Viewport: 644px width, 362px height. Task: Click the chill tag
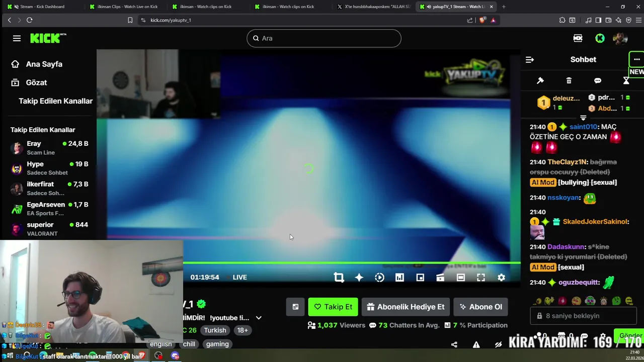point(189,344)
